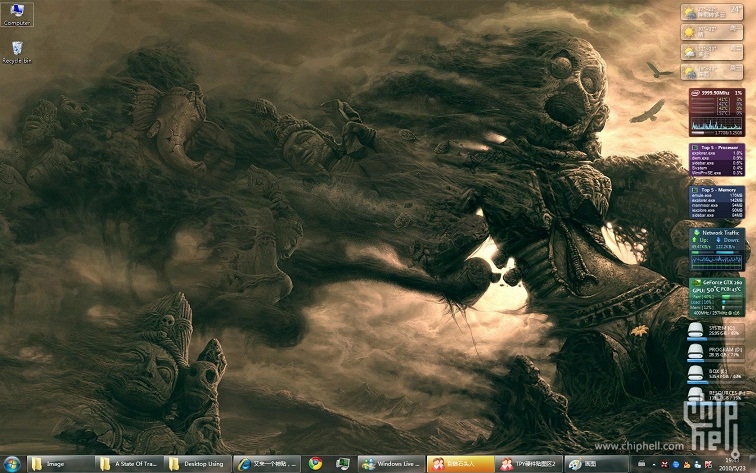
Task: Click the red X tray icon
Action: (x=664, y=464)
